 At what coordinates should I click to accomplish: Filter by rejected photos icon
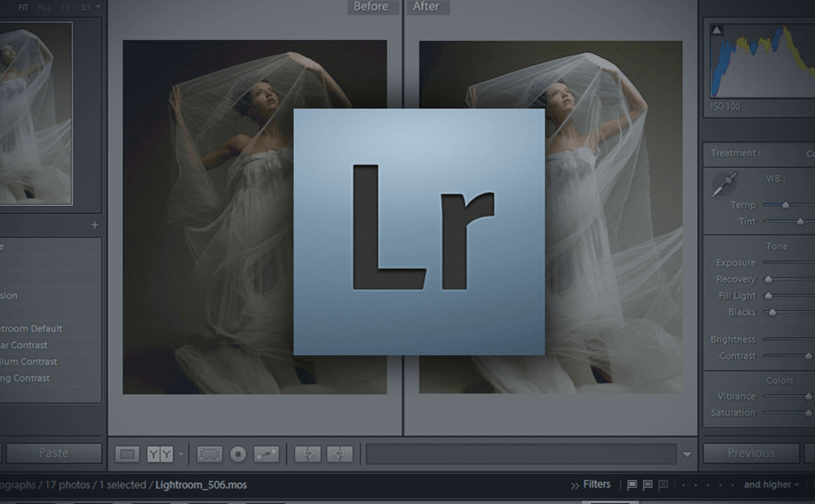coord(663,484)
